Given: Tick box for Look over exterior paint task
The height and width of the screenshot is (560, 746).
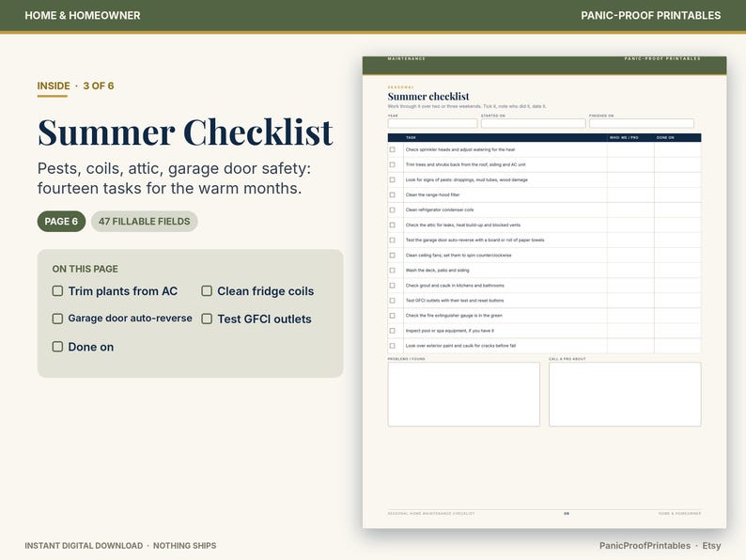Looking at the screenshot, I should pos(393,346).
